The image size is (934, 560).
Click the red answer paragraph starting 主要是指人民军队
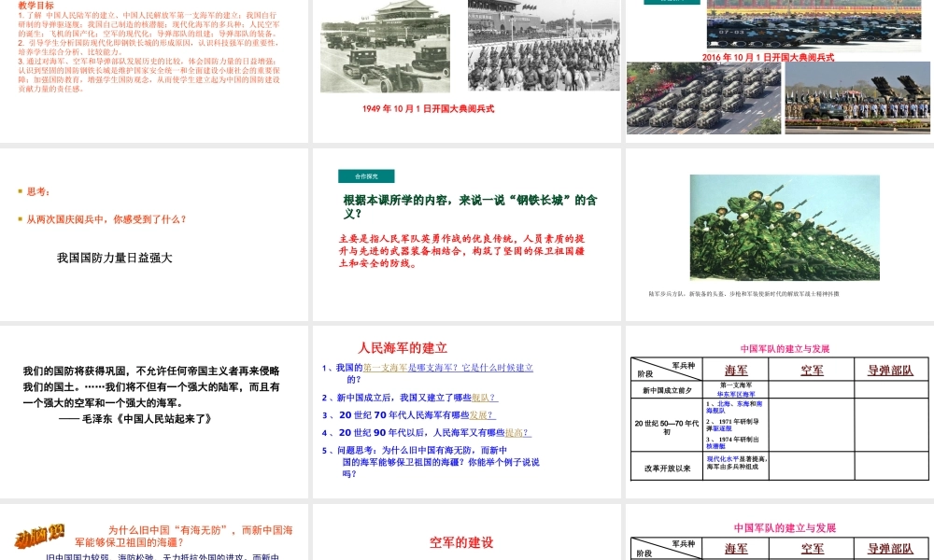coord(461,250)
